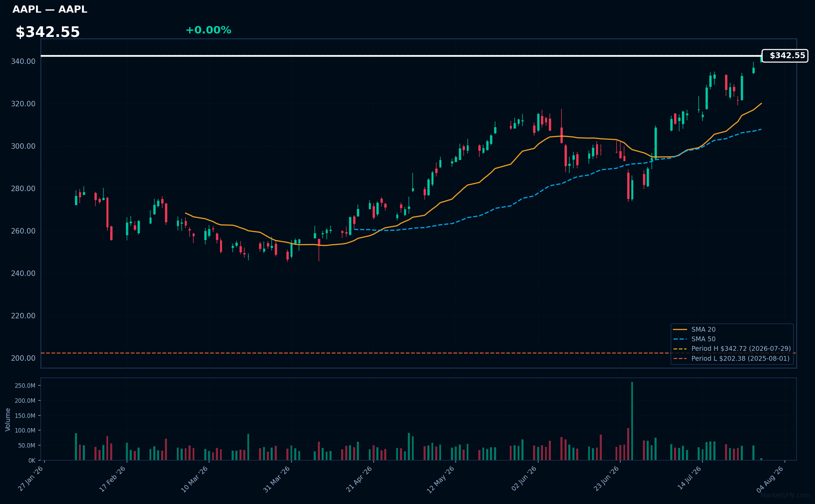Click the white current-price horizontal line
The width and height of the screenshot is (815, 504).
401,56
